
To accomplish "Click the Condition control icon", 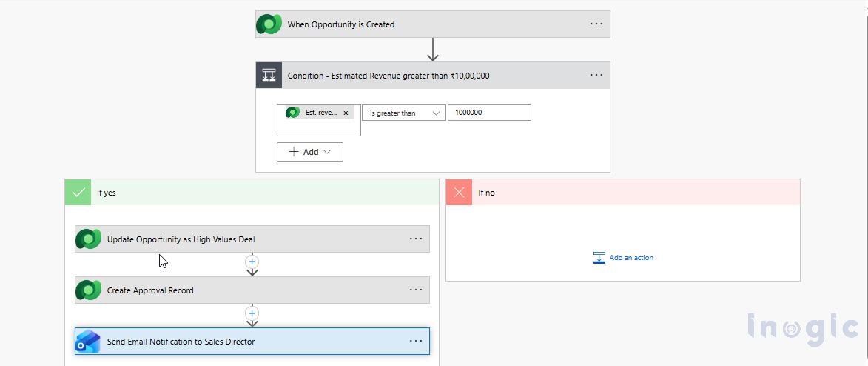I will [269, 76].
